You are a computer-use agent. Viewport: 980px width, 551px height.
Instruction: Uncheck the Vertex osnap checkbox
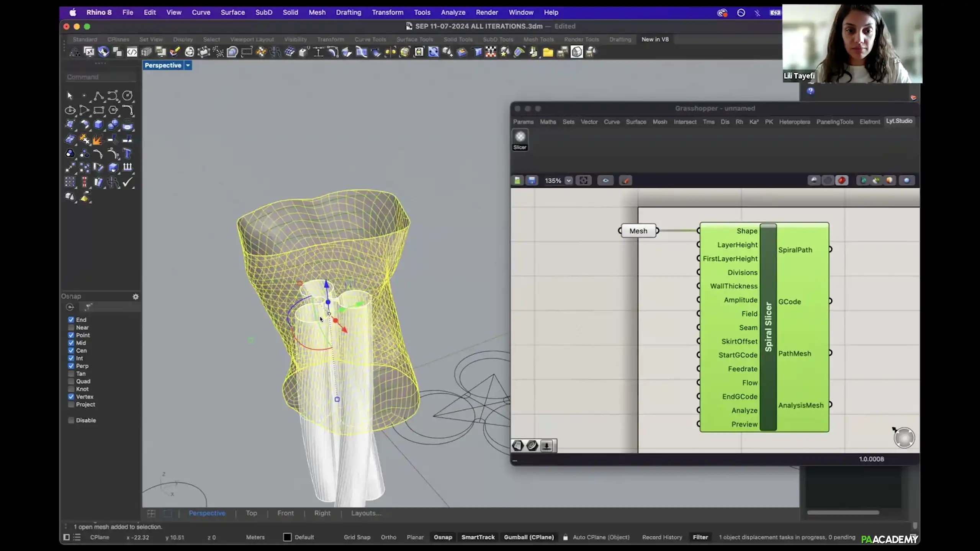point(71,397)
